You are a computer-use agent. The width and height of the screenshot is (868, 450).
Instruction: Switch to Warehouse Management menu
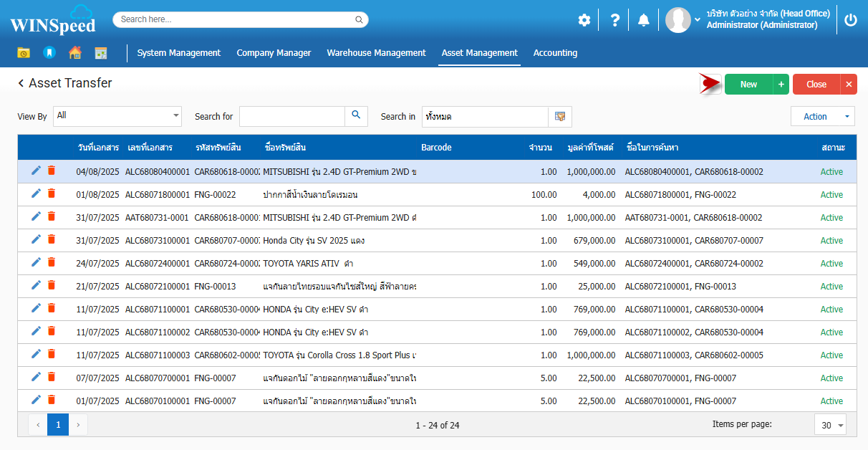pyautogui.click(x=376, y=52)
